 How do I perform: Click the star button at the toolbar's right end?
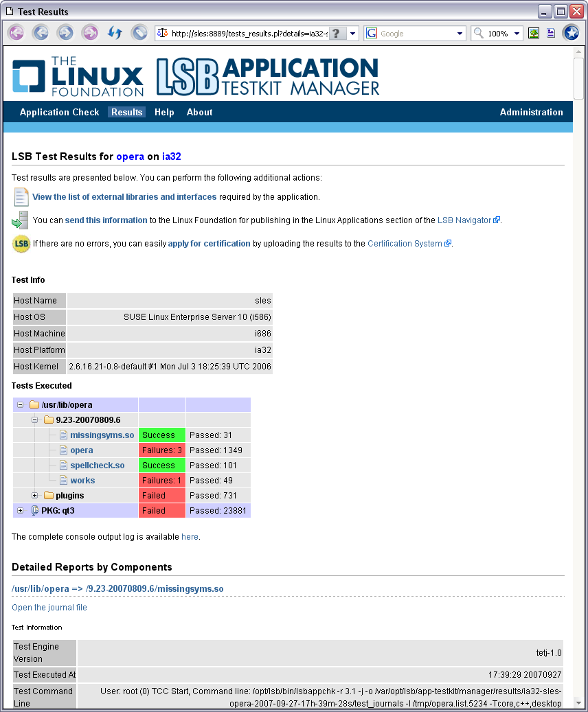[572, 33]
